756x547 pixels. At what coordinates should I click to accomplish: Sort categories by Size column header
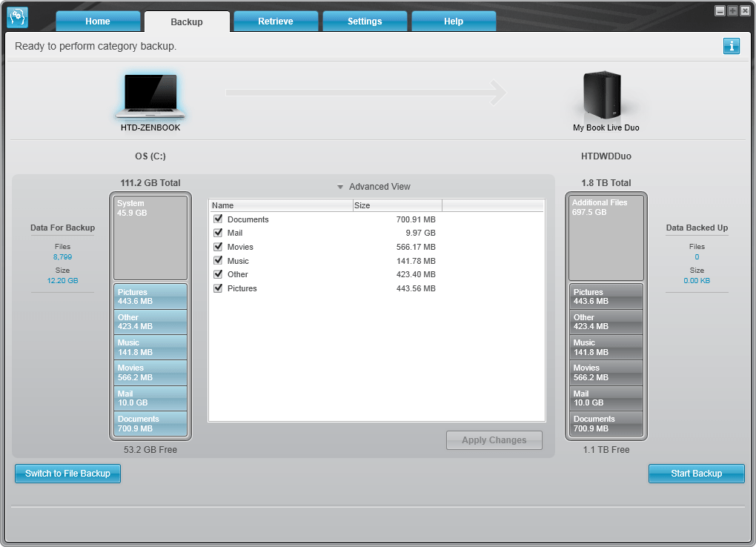click(397, 205)
